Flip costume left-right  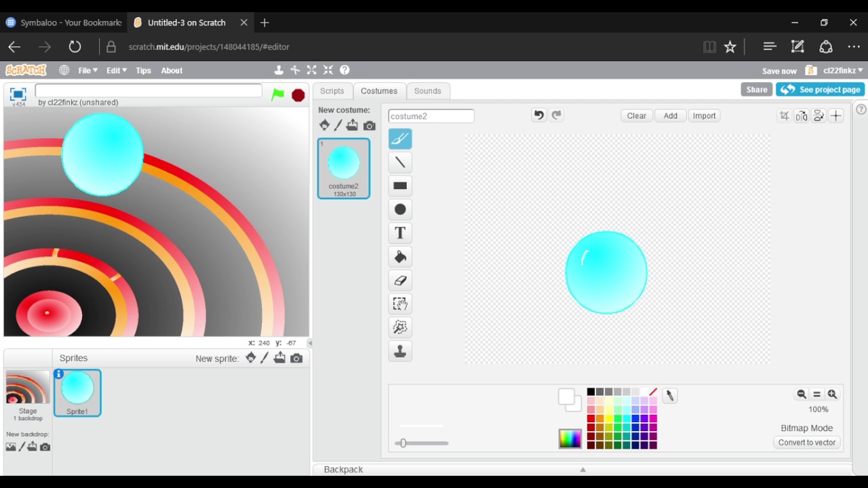(x=802, y=116)
